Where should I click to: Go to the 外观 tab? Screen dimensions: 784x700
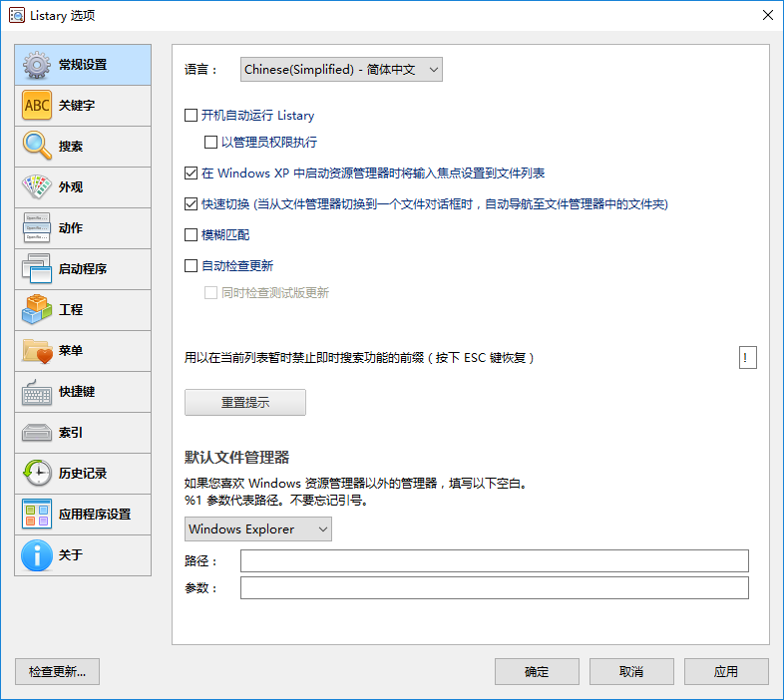coord(83,187)
